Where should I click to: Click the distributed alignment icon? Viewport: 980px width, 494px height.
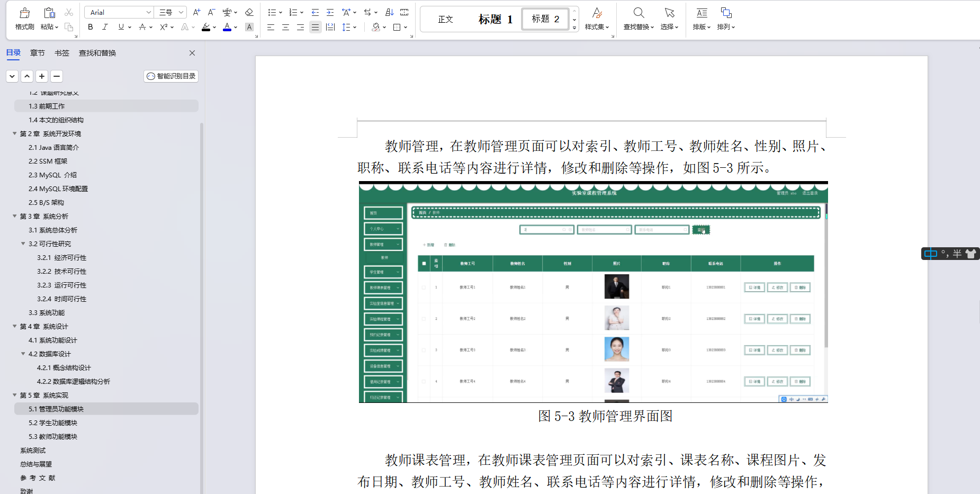tap(330, 27)
